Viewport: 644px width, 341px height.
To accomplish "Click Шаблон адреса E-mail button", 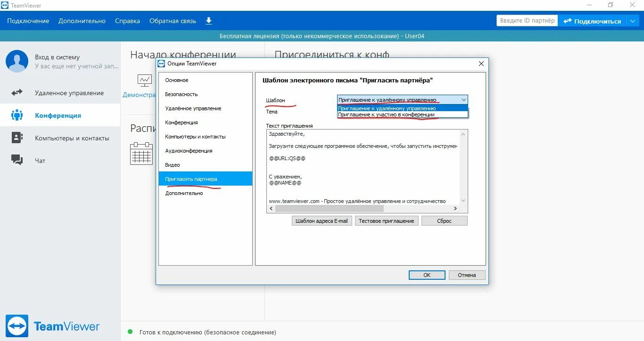I will 322,221.
